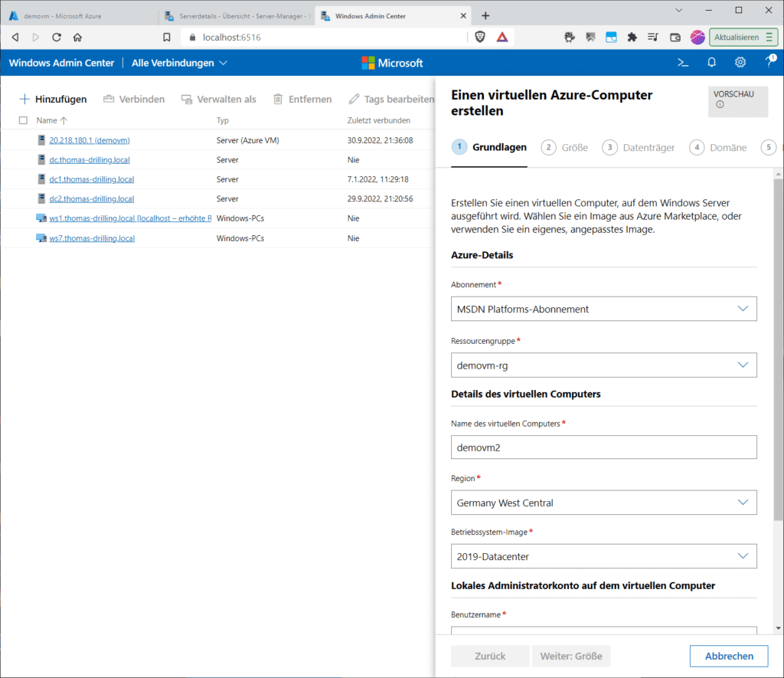The width and height of the screenshot is (784, 678).
Task: Open the Region dropdown
Action: [603, 503]
